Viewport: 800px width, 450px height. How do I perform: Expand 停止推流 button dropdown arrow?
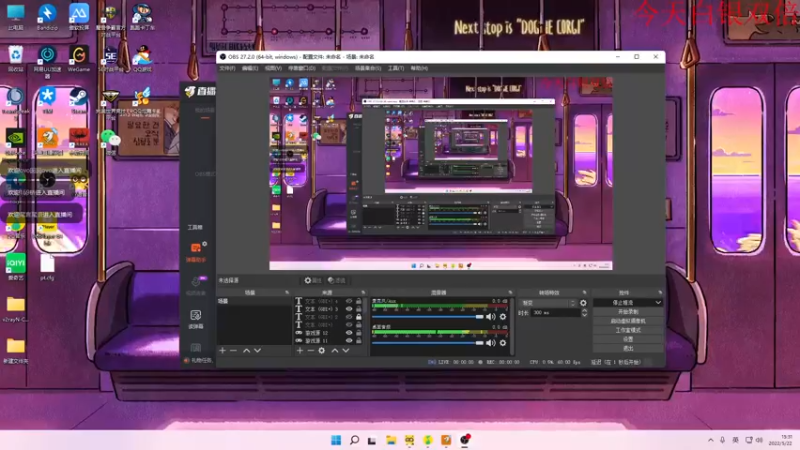658,303
